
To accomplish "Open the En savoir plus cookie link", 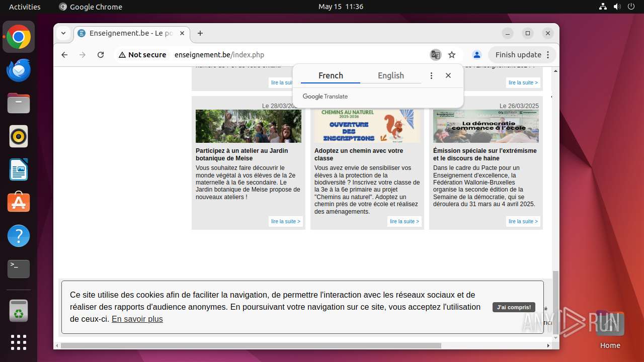I will coord(137,319).
